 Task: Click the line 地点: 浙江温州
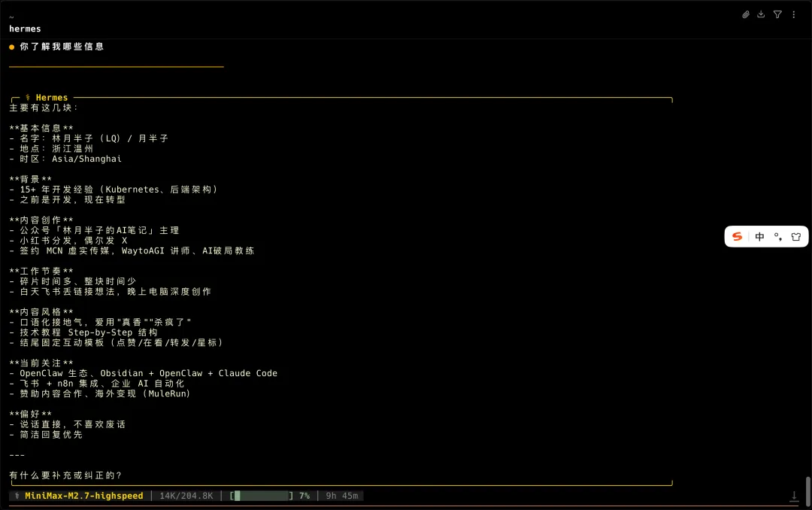(x=51, y=149)
